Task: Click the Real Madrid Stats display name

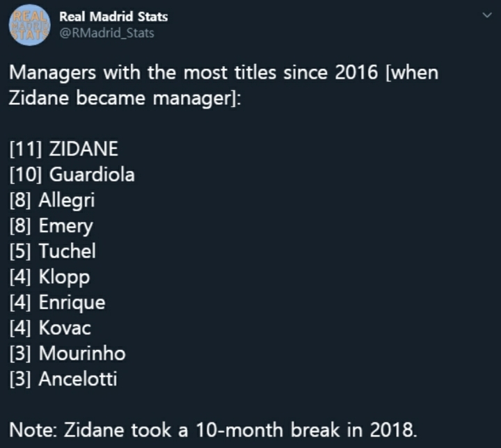Action: [113, 16]
